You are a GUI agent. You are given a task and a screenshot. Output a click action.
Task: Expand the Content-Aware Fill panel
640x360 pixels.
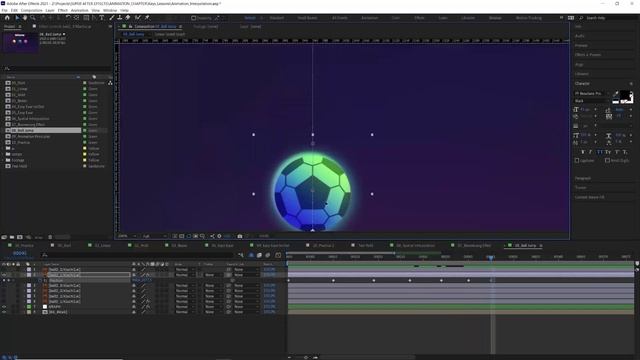pos(590,197)
